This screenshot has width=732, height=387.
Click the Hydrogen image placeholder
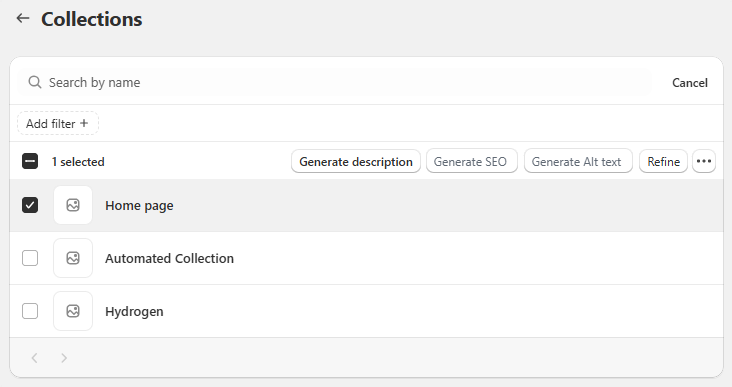point(73,311)
